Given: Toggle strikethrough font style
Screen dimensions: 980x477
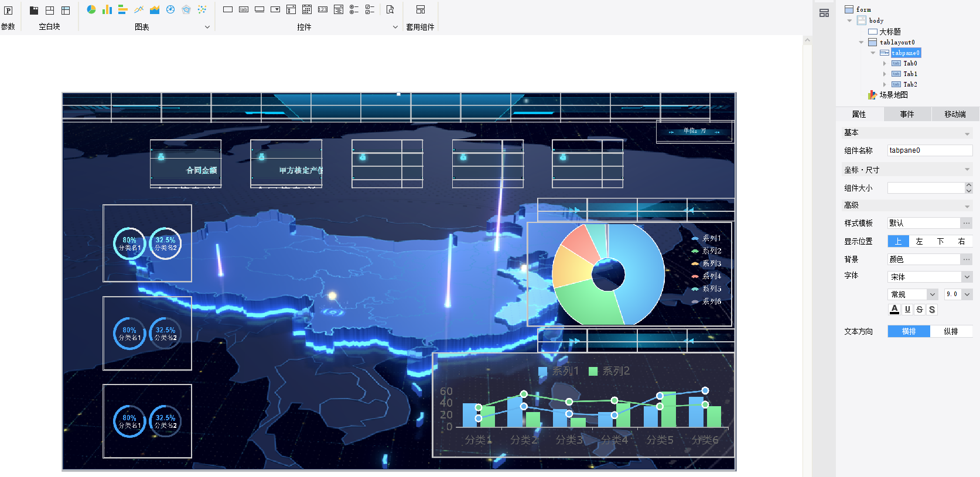Looking at the screenshot, I should pos(920,310).
